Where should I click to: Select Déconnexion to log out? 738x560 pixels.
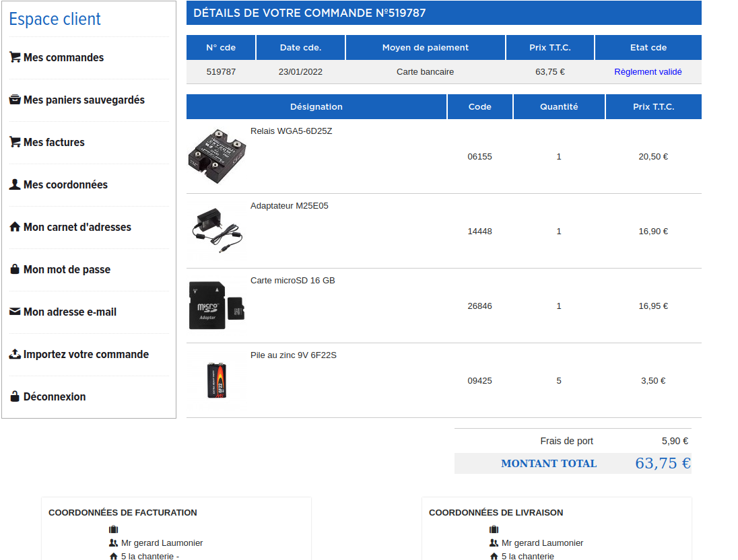coord(55,396)
